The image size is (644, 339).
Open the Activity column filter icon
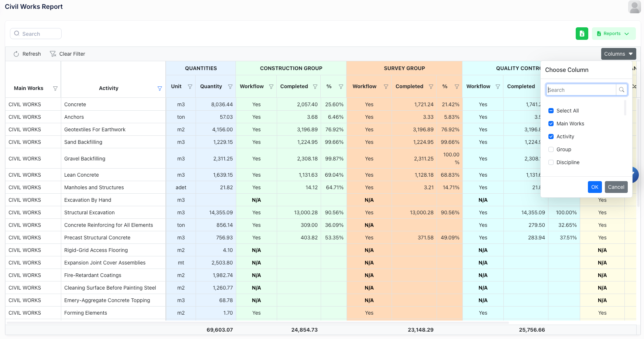(160, 89)
